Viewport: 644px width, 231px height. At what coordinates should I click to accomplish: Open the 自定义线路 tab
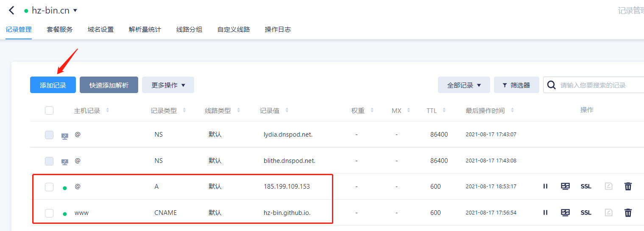click(234, 30)
